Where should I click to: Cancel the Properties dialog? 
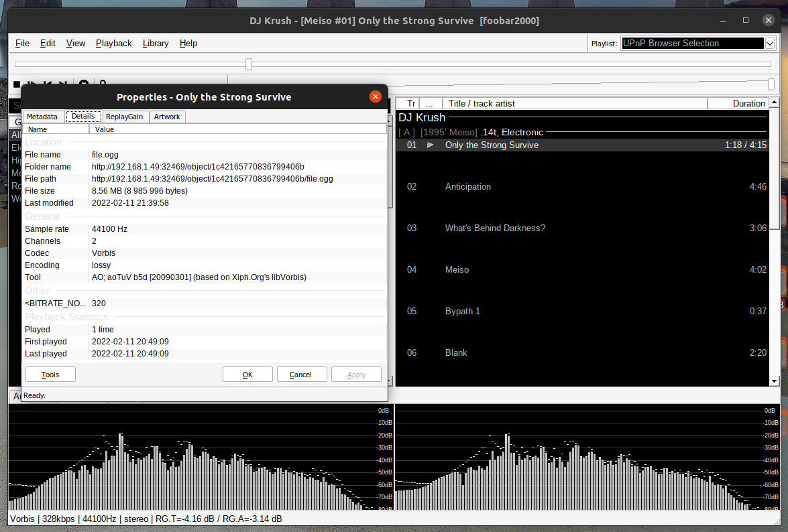[x=301, y=375]
